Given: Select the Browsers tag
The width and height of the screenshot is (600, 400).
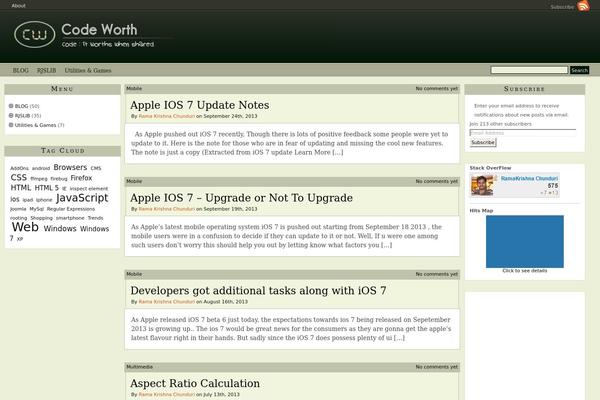Looking at the screenshot, I should pos(70,167).
